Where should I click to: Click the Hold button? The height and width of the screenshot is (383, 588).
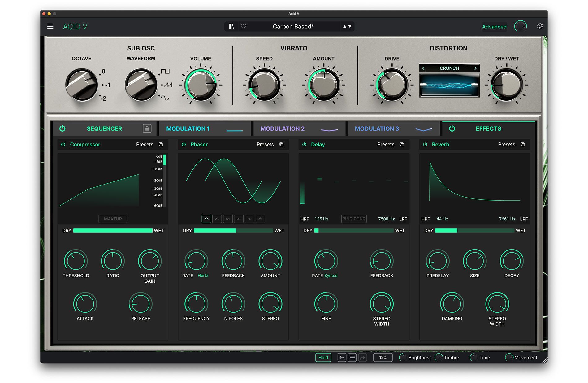(323, 358)
